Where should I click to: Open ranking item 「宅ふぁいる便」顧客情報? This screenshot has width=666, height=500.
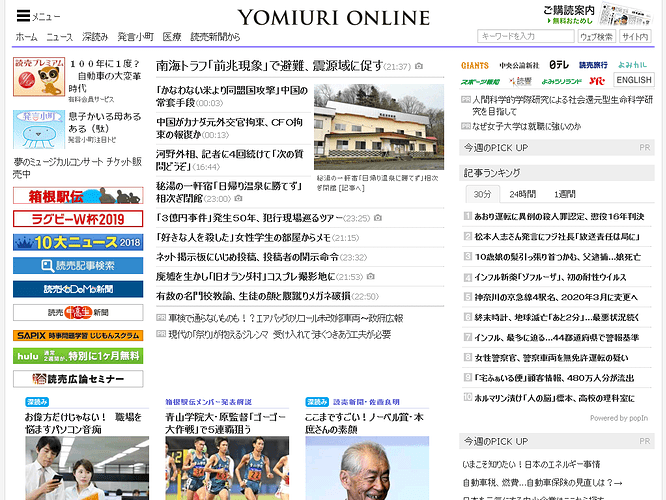[x=554, y=378]
